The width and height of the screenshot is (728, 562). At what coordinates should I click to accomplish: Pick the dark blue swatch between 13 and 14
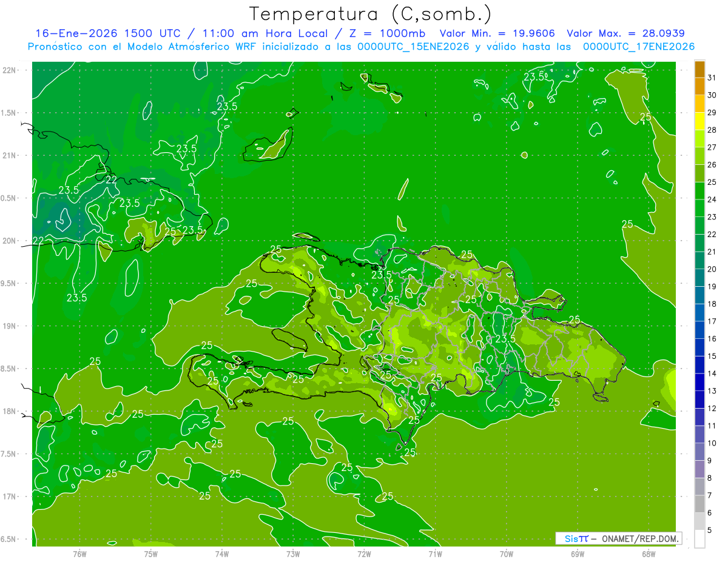coord(699,383)
